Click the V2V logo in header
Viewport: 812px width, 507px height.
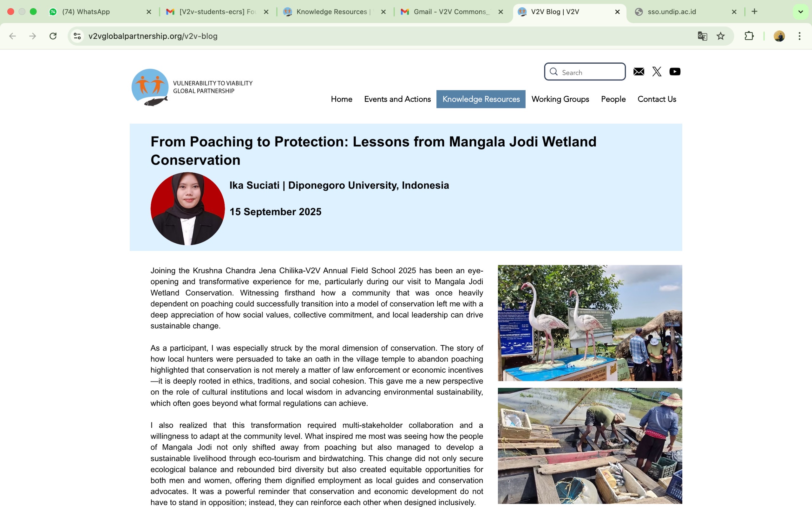point(150,87)
